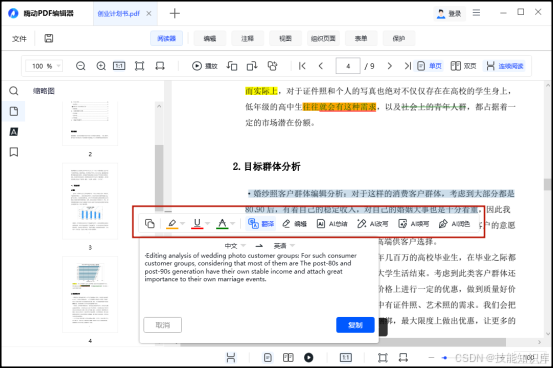
Task: Open bookmarks panel in sidebar
Action: coord(14,152)
